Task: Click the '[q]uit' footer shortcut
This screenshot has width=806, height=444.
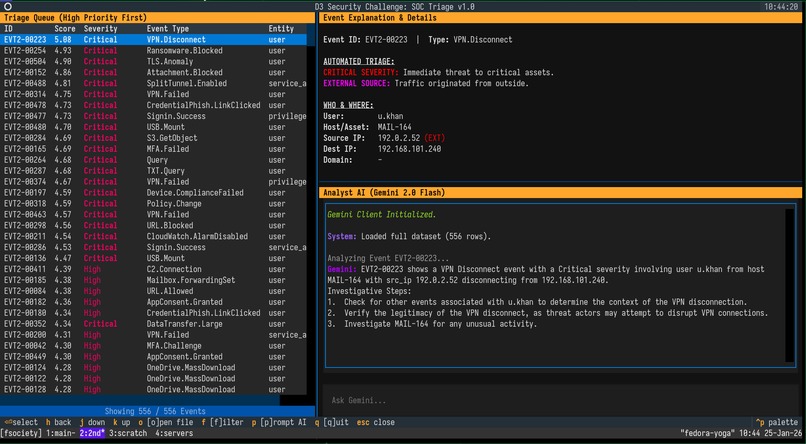Action: click(x=332, y=422)
